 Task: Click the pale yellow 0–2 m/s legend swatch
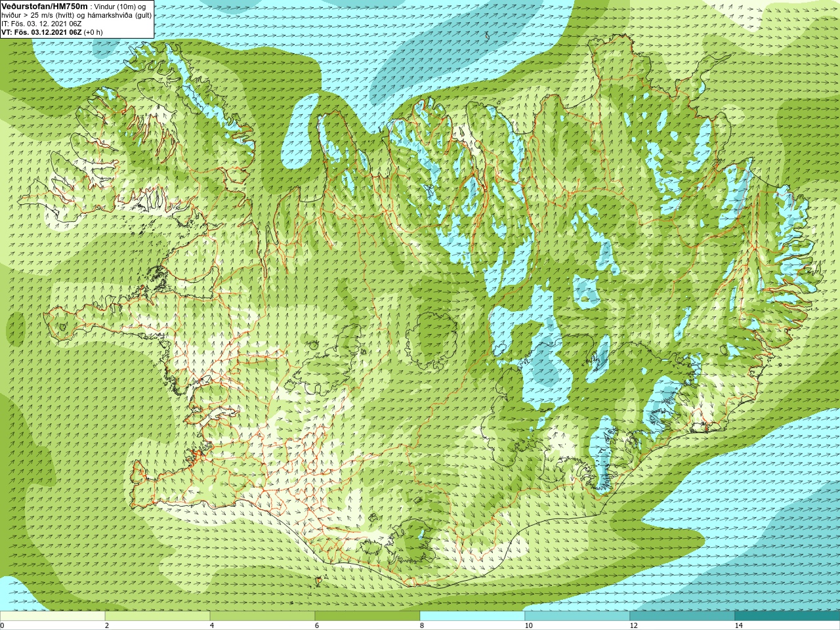click(52, 616)
